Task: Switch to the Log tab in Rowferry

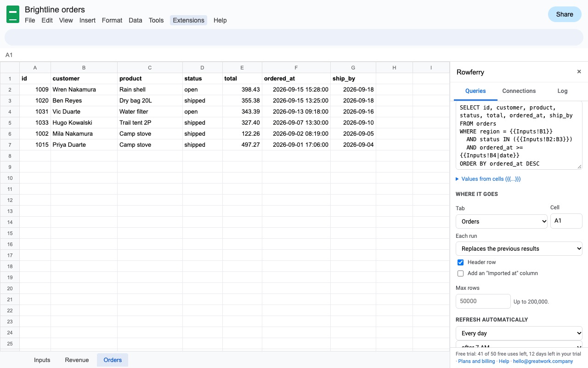Action: coord(563,91)
